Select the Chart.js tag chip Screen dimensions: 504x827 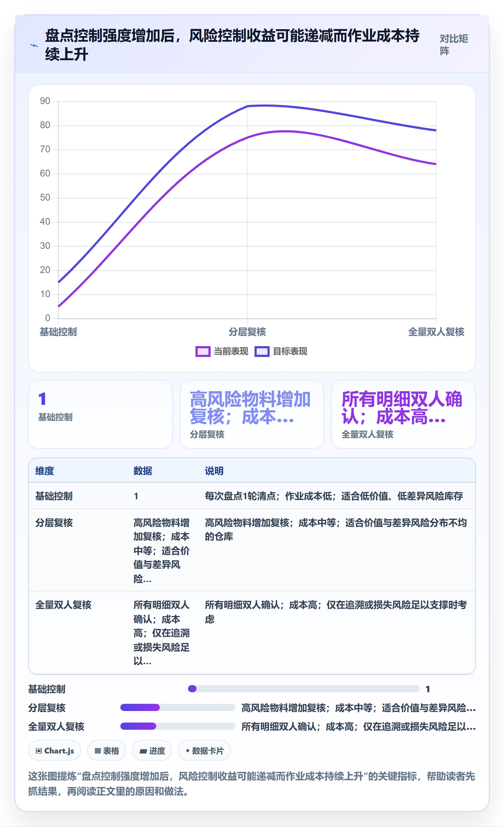point(55,751)
